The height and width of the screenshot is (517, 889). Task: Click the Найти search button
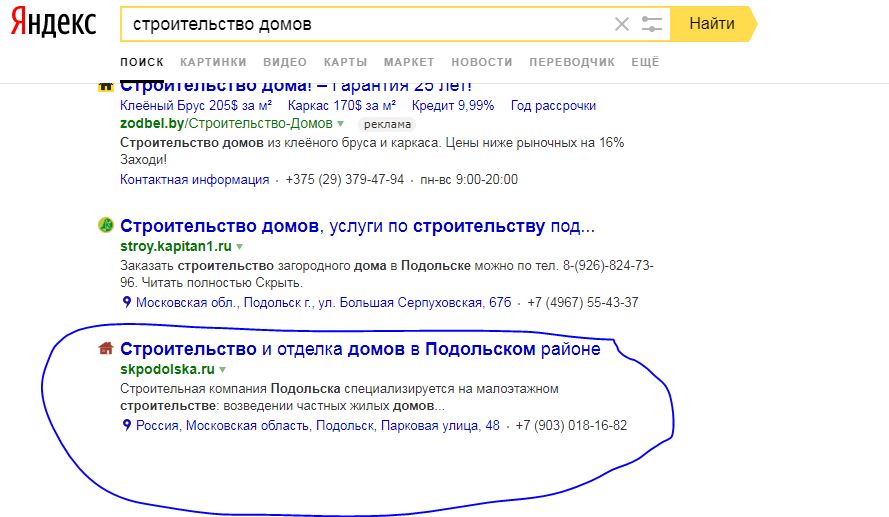click(712, 24)
